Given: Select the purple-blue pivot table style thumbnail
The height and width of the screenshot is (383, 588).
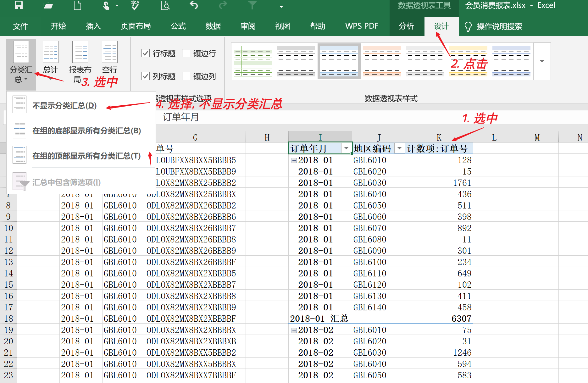Looking at the screenshot, I should (x=511, y=61).
